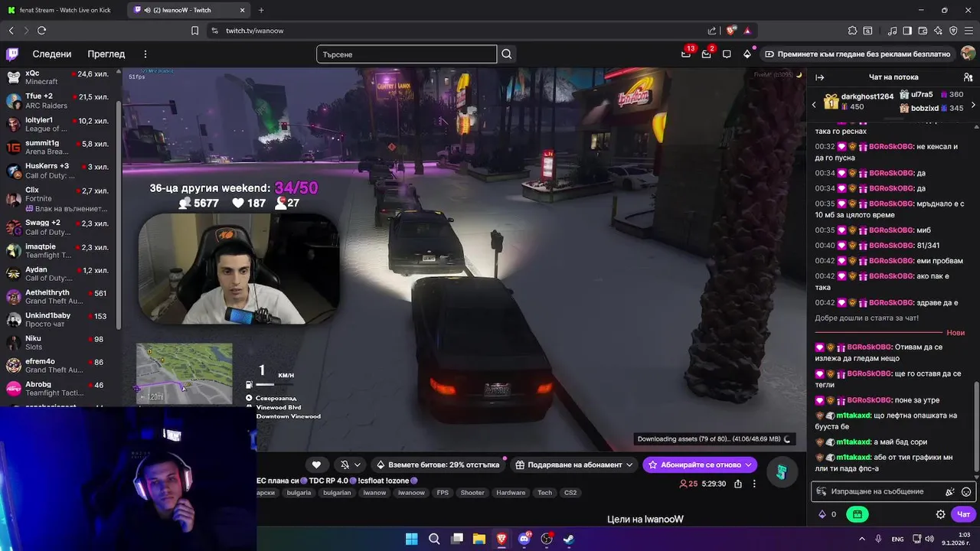Click Преминете към гледане без реклами button
Viewport: 980px width, 551px height.
[x=857, y=54]
